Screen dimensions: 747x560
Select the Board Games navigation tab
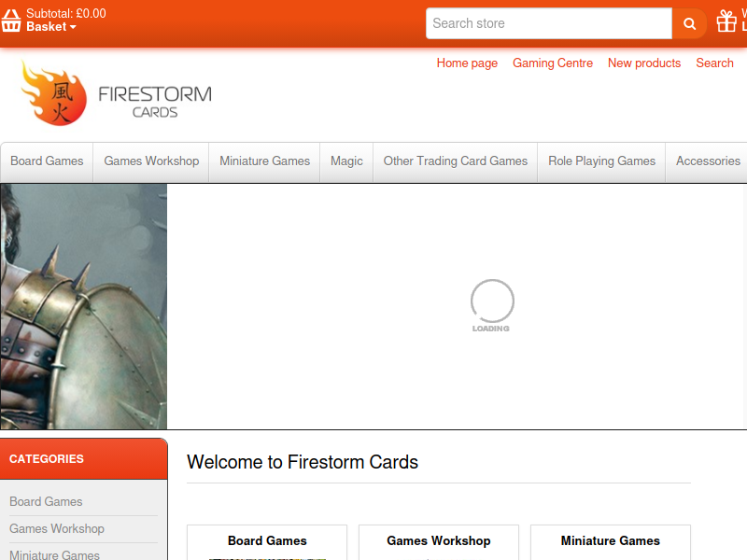click(47, 161)
